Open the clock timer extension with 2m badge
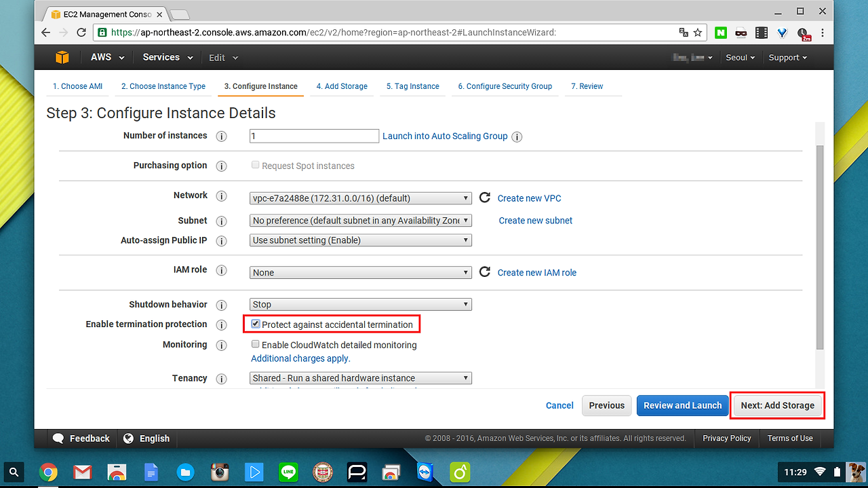The width and height of the screenshot is (868, 488). pos(804,33)
